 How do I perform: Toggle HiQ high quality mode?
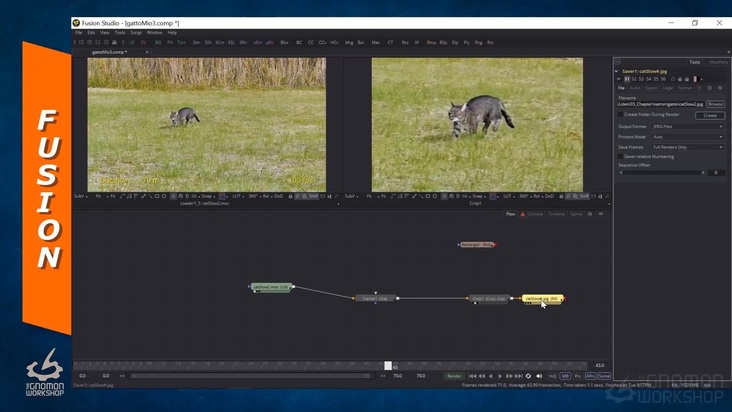552,376
